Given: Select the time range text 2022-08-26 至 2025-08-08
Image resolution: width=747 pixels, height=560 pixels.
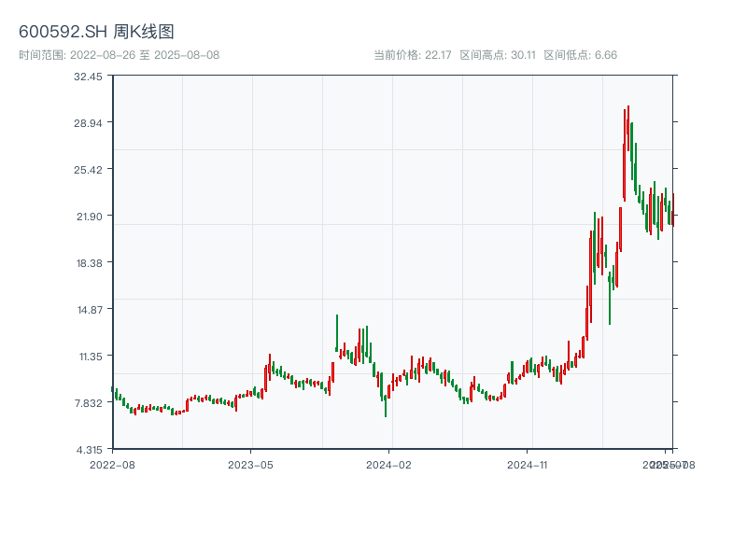Looking at the screenshot, I should 145,55.
